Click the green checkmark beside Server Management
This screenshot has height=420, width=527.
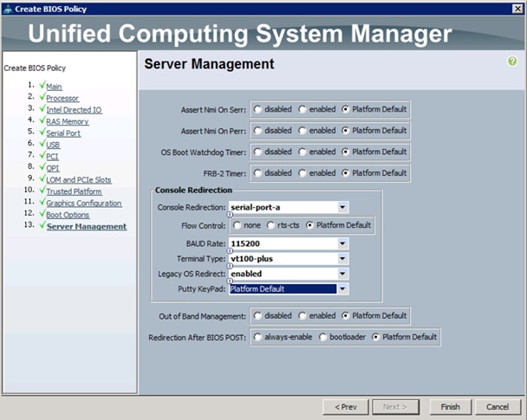42,224
